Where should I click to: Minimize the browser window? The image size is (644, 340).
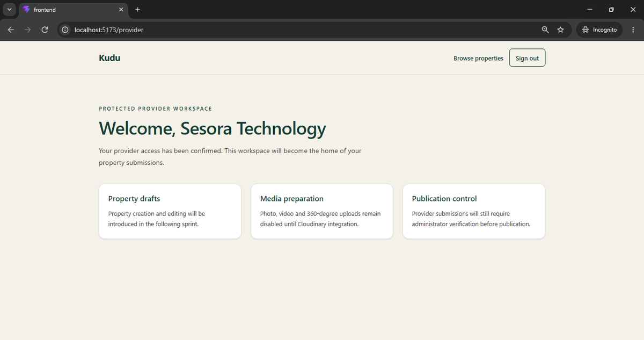click(x=590, y=10)
